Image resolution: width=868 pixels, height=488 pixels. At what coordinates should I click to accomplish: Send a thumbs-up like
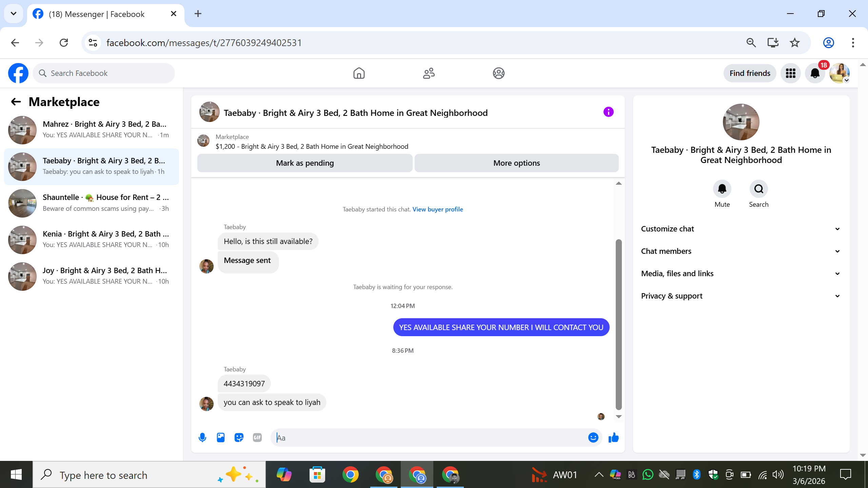[x=613, y=438]
